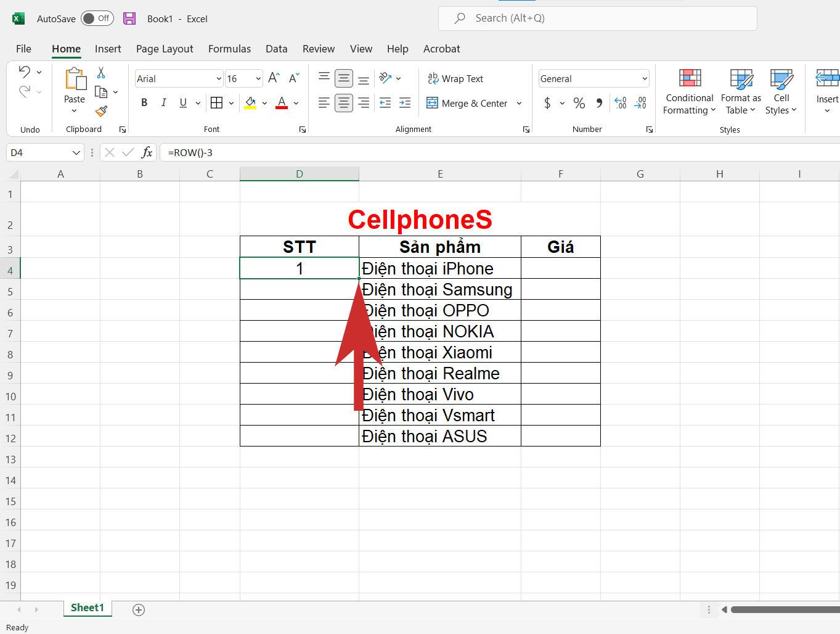
Task: Open the General number format dropdown
Action: (645, 78)
